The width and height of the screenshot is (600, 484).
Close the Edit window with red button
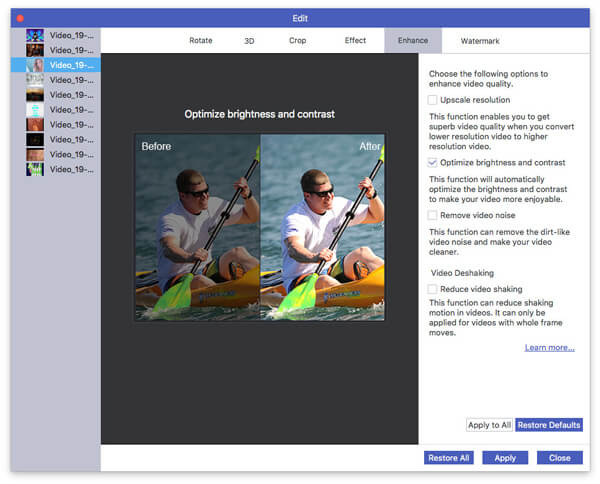pos(20,18)
